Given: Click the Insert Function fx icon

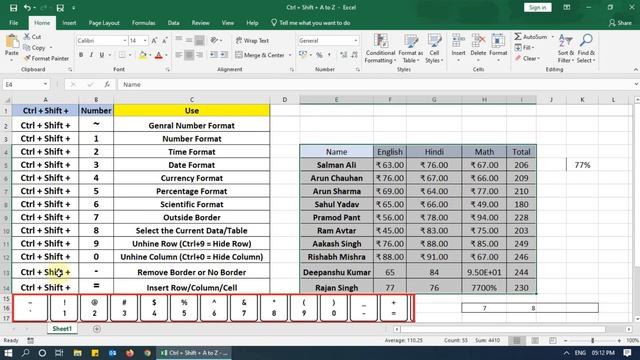Looking at the screenshot, I should click(x=107, y=84).
